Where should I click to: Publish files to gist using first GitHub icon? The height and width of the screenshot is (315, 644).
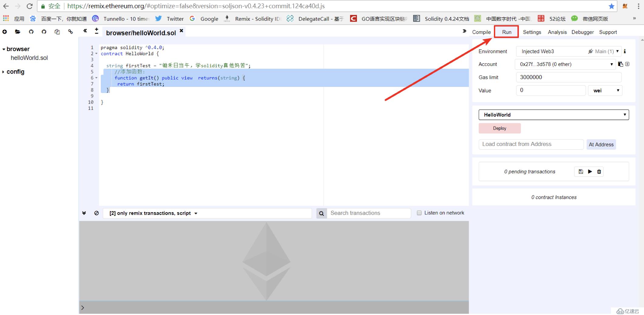(31, 32)
